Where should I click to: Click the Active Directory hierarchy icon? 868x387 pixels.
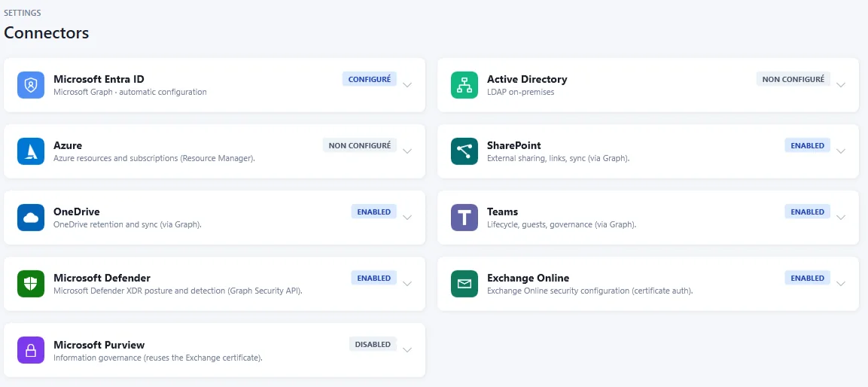[x=464, y=85]
